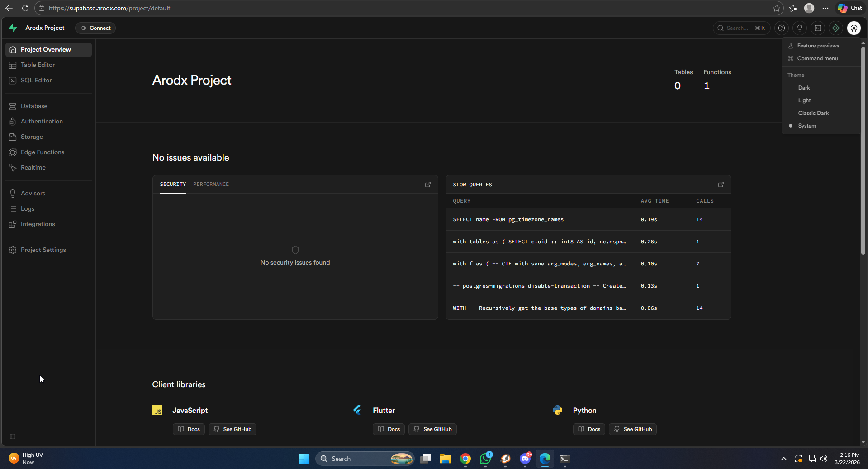
Task: Open external link icon in Slow Queries panel
Action: click(721, 185)
